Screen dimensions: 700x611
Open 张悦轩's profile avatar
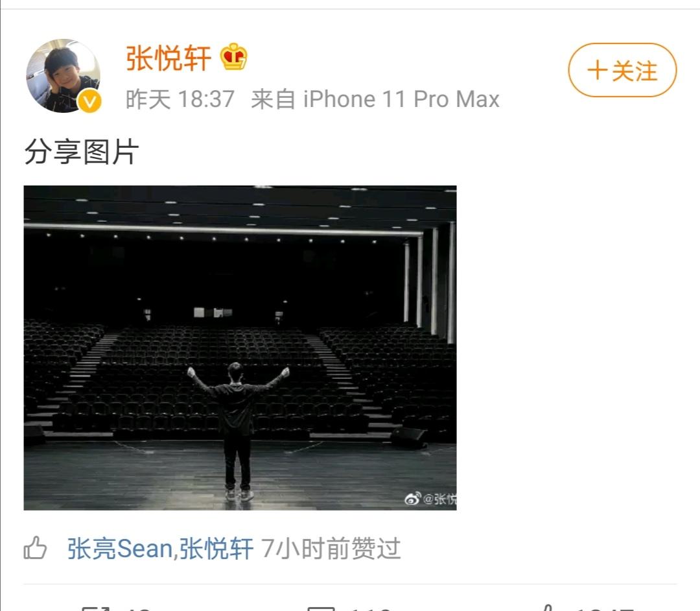point(63,75)
